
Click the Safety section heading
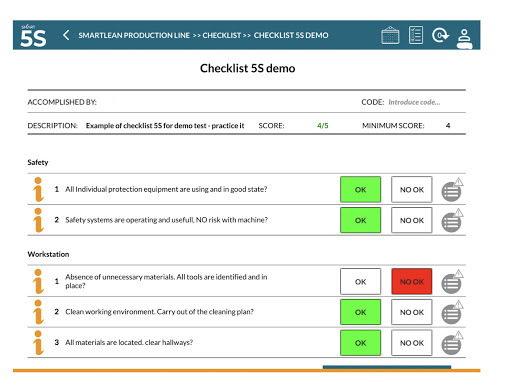point(38,162)
